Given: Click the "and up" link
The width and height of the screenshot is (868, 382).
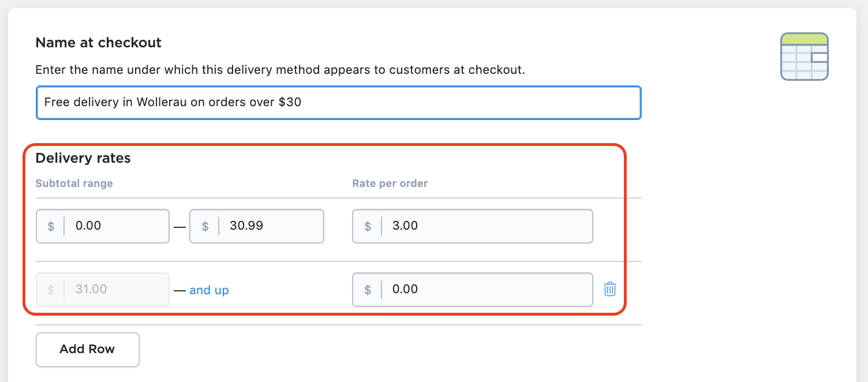Looking at the screenshot, I should (209, 290).
